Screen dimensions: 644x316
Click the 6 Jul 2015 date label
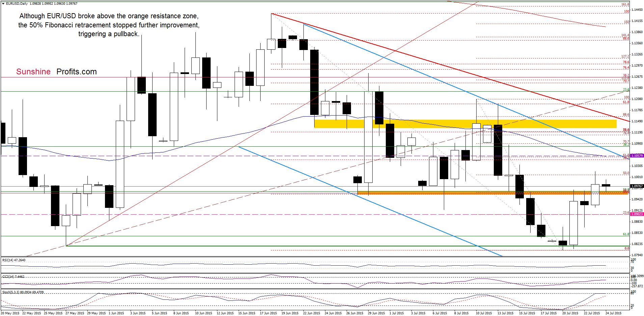coord(440,313)
